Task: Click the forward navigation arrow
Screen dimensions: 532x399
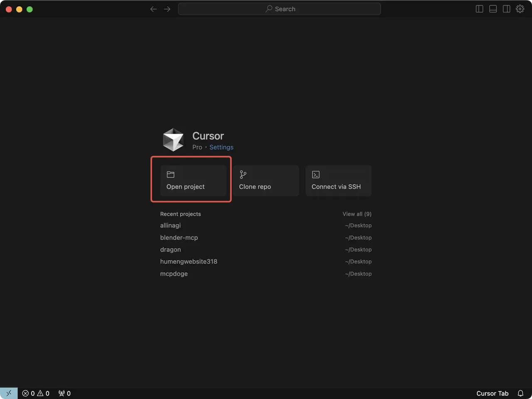Action: coord(167,9)
